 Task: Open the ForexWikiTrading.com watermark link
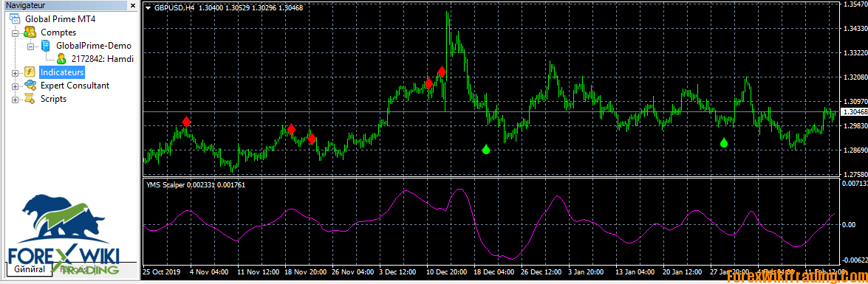pyautogui.click(x=797, y=276)
